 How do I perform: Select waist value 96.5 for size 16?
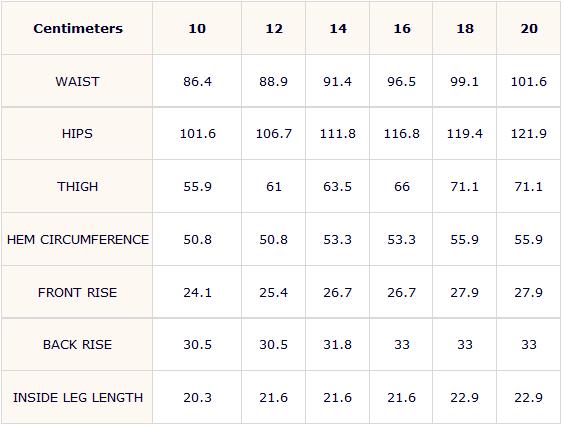click(x=401, y=81)
